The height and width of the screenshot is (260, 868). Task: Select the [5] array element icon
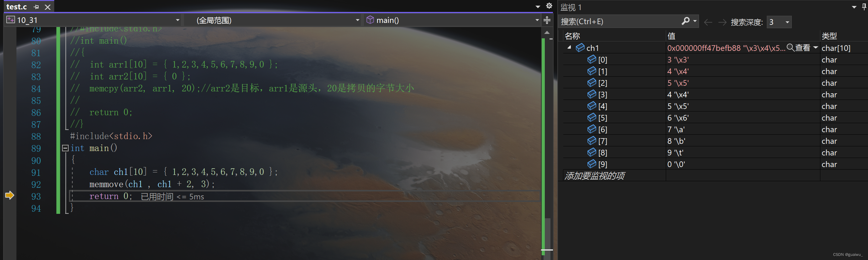(x=591, y=117)
